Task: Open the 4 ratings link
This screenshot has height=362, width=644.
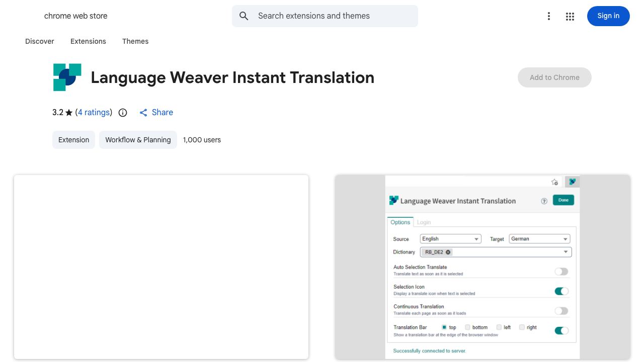Action: (x=94, y=113)
